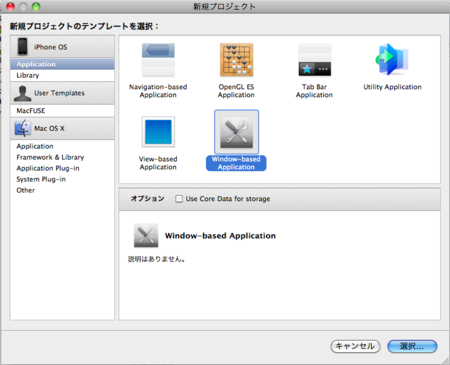Click the Mac OS X section header
Screen dimensions: 450x365
(x=62, y=128)
